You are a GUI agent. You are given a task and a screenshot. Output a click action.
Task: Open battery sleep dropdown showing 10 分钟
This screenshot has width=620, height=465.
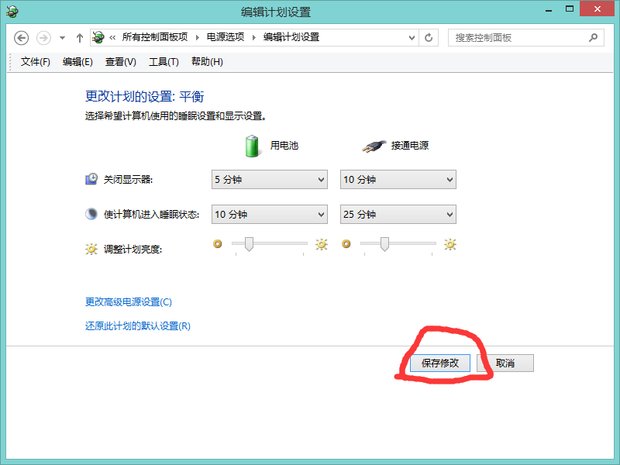pyautogui.click(x=269, y=214)
